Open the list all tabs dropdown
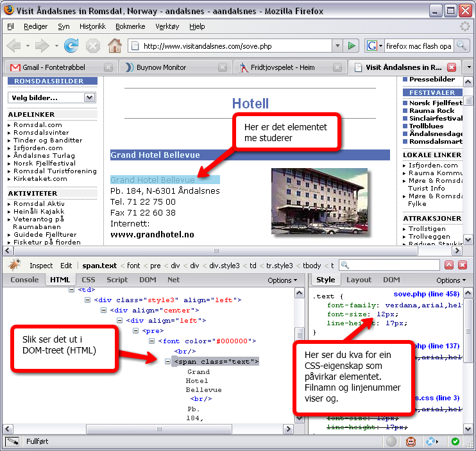 (x=469, y=67)
